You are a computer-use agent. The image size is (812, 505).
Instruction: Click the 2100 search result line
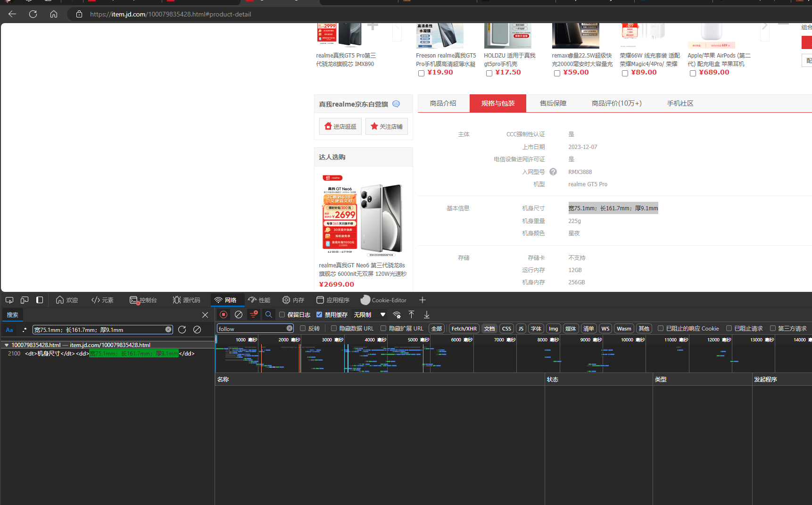pos(108,354)
